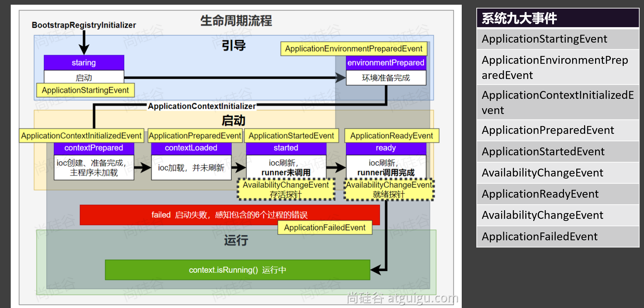Screen dimensions: 644x308
Task: Click the green context.isRunning() bar
Action: tap(237, 270)
